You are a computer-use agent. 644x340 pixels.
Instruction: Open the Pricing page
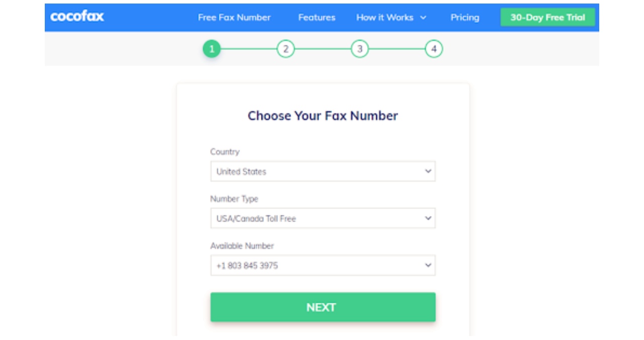click(x=464, y=18)
